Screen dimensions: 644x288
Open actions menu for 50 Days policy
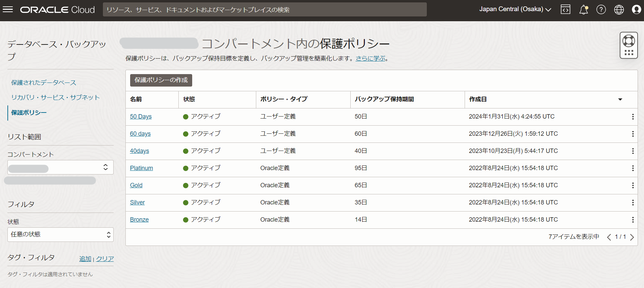click(x=633, y=117)
